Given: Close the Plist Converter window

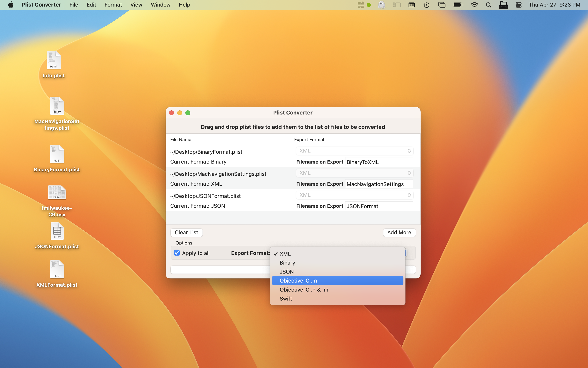Looking at the screenshot, I should (171, 113).
